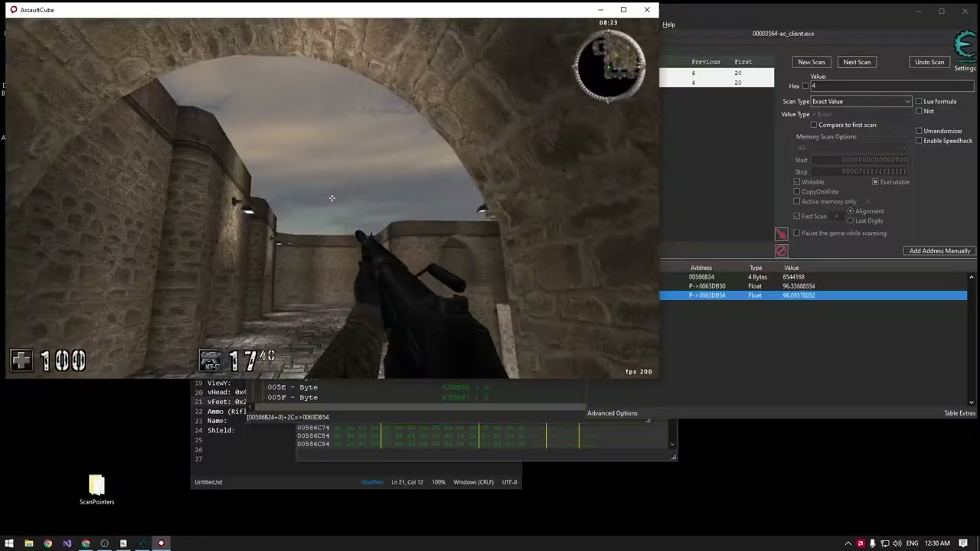Click the 005F - Byte tree row
Viewport: 980px width, 551px height.
(292, 398)
